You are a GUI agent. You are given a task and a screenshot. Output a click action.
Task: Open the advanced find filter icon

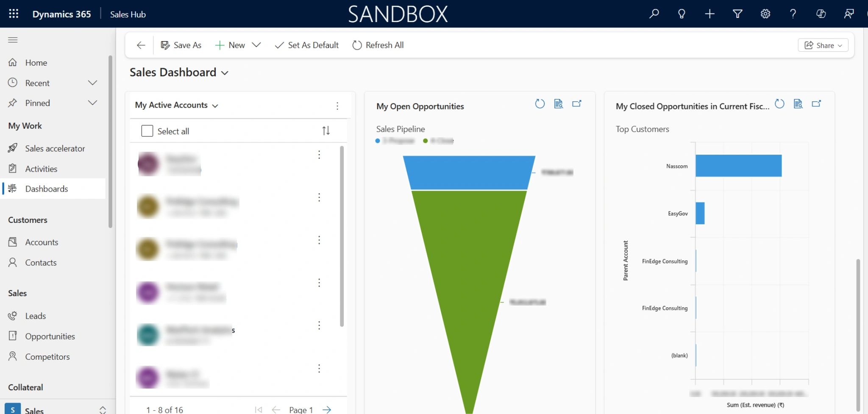tap(737, 14)
